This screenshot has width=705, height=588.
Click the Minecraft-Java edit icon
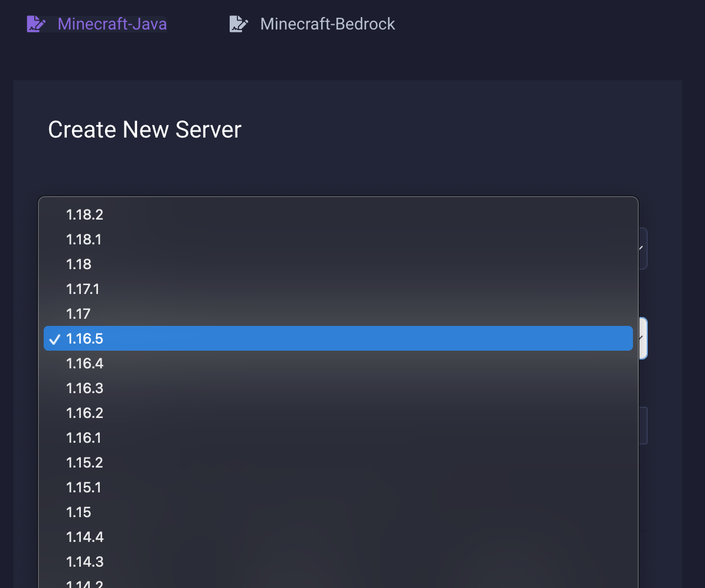click(x=36, y=24)
